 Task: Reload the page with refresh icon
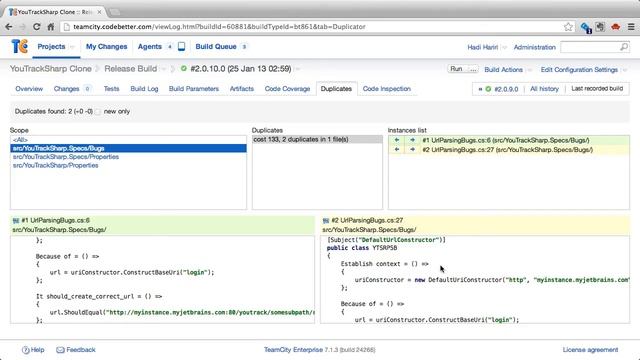pyautogui.click(x=36, y=27)
